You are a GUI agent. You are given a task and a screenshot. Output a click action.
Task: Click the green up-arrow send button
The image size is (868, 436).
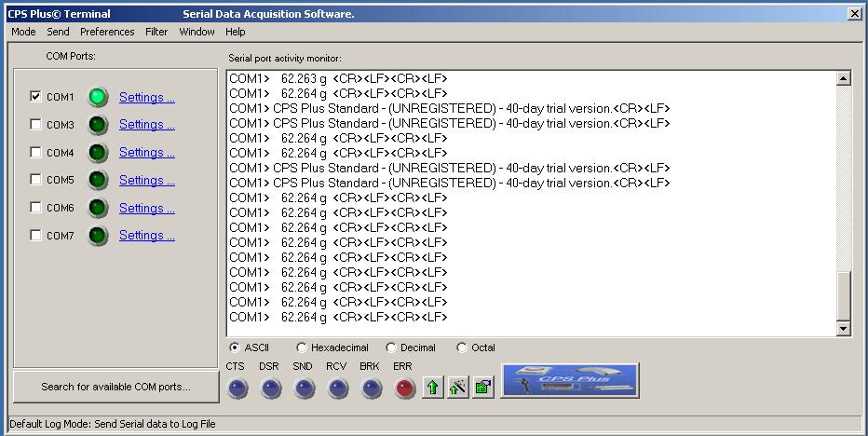433,387
